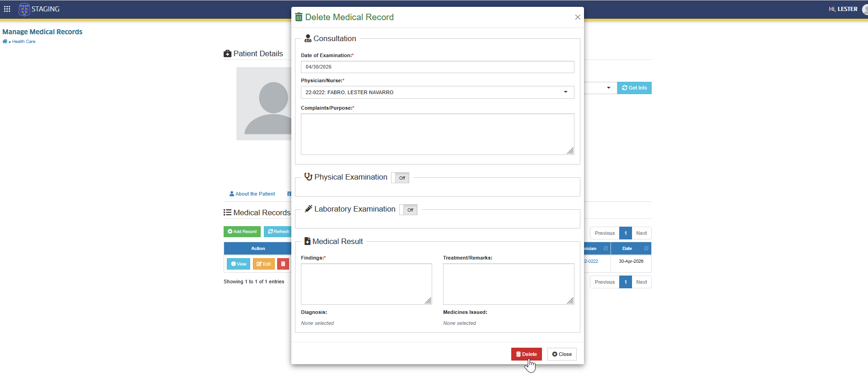The image size is (868, 382).
Task: Click the Findings text area
Action: coord(366,284)
